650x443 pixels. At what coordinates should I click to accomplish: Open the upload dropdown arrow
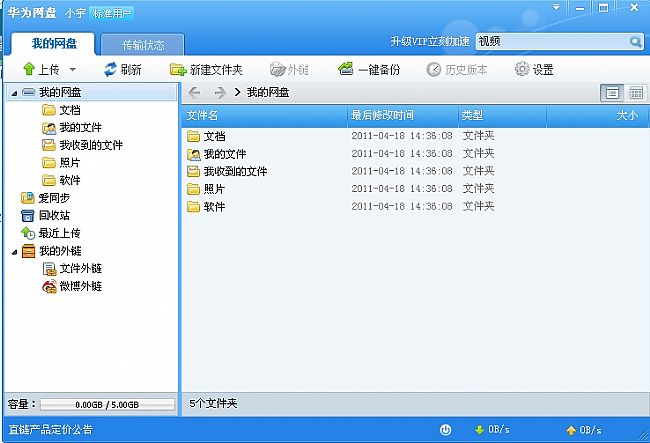(x=73, y=69)
